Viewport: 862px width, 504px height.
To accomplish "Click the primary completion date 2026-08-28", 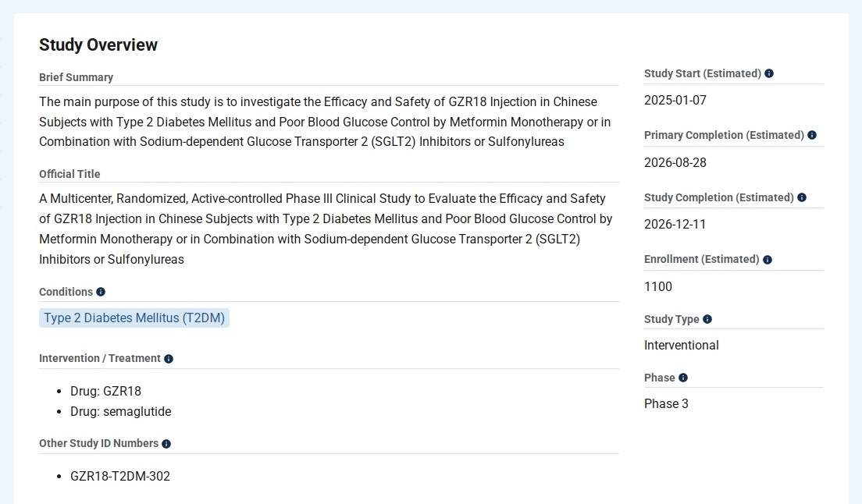I will [x=675, y=162].
